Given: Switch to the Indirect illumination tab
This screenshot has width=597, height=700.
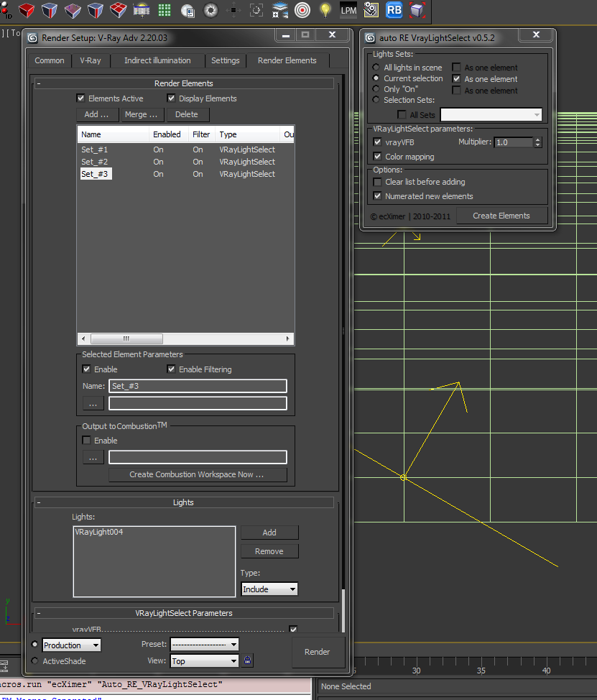Looking at the screenshot, I should (x=157, y=60).
